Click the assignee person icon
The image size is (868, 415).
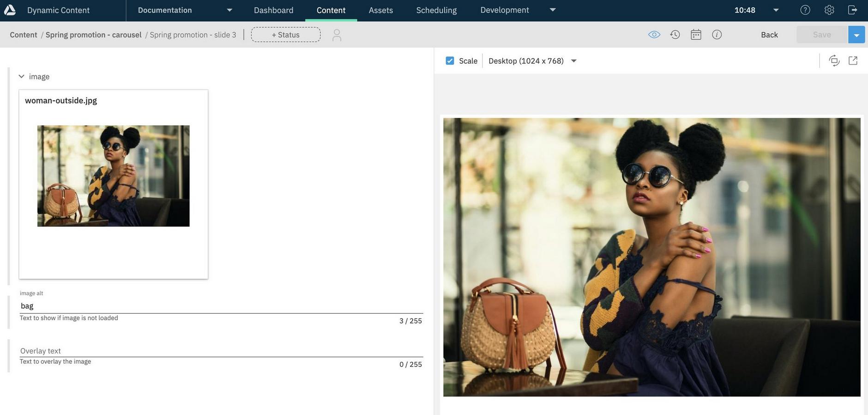click(337, 35)
